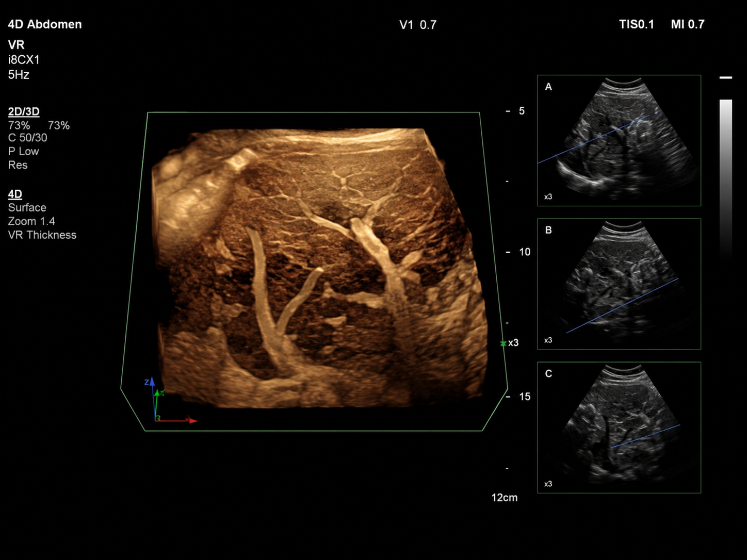The height and width of the screenshot is (560, 747).
Task: Click the 5Hz frame rate value
Action: point(19,75)
